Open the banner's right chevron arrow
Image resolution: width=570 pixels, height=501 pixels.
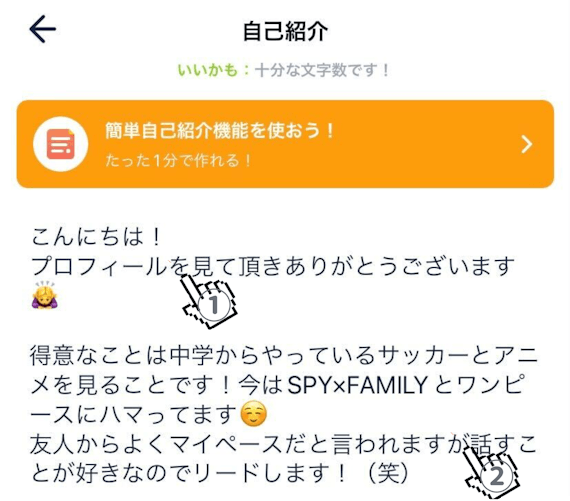coord(527,144)
